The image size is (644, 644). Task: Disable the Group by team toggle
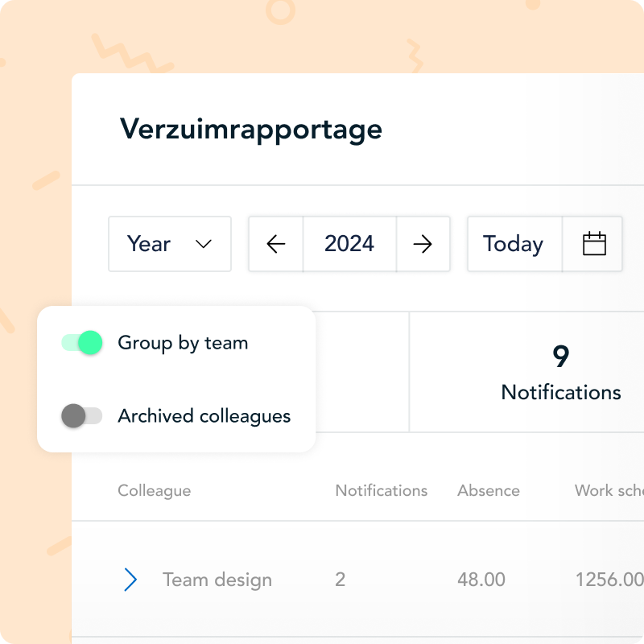click(x=82, y=343)
